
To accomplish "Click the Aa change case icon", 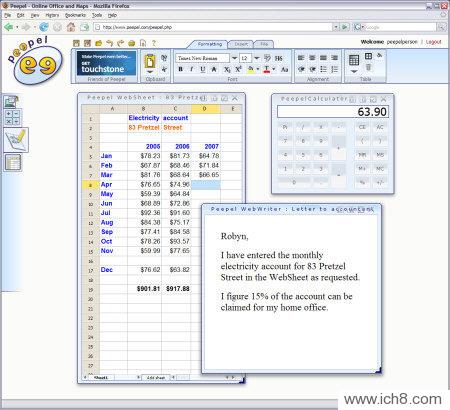I will [284, 69].
